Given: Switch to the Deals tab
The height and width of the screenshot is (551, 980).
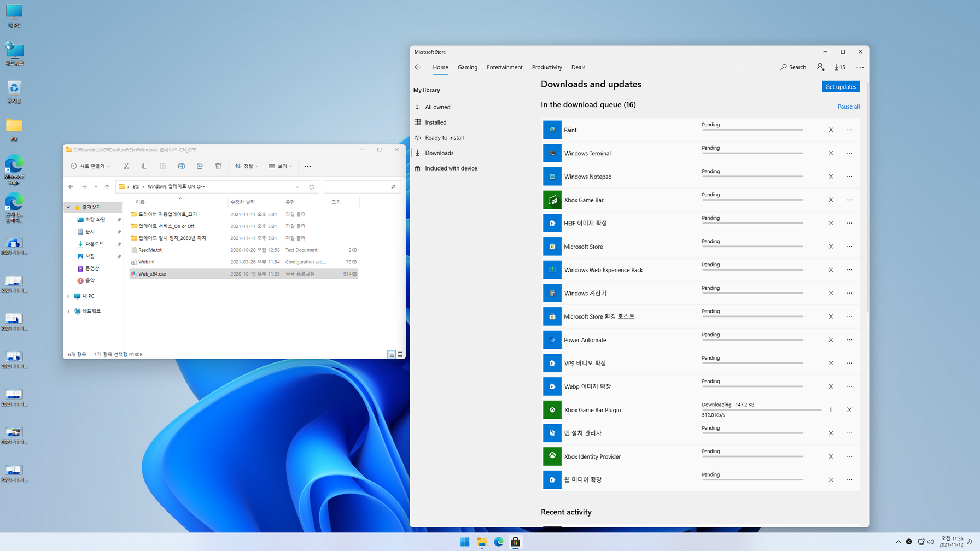Looking at the screenshot, I should tap(578, 67).
